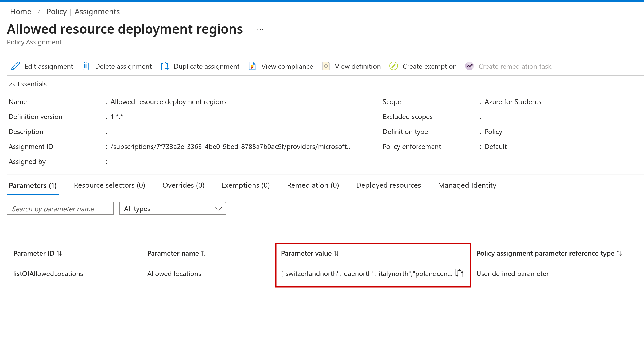Click the View definition icon

(x=326, y=66)
